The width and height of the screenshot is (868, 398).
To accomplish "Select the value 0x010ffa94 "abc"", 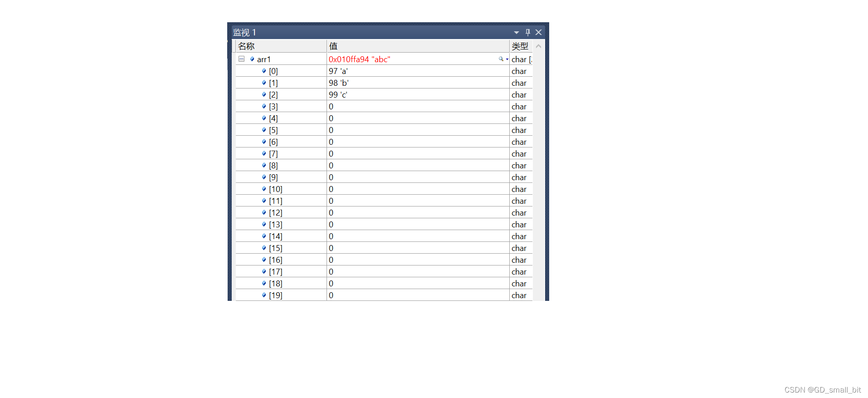I will coord(359,59).
